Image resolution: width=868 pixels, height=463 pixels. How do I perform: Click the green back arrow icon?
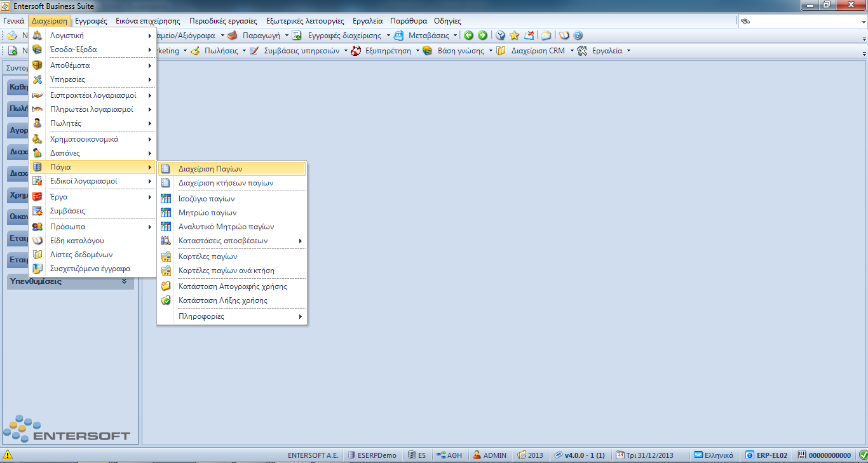click(468, 36)
